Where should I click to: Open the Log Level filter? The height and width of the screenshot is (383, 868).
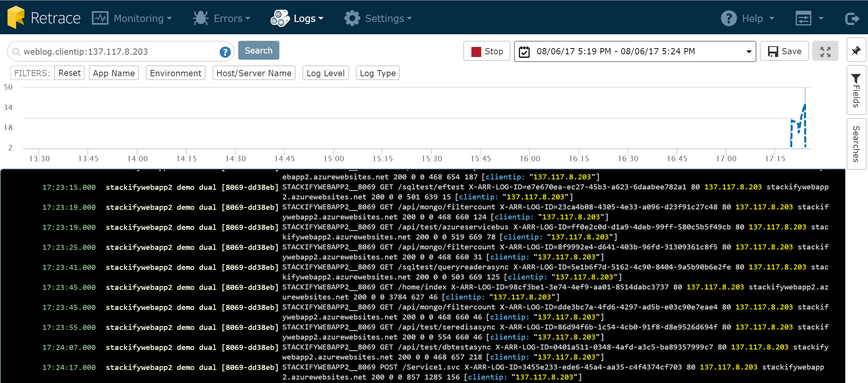(x=325, y=73)
